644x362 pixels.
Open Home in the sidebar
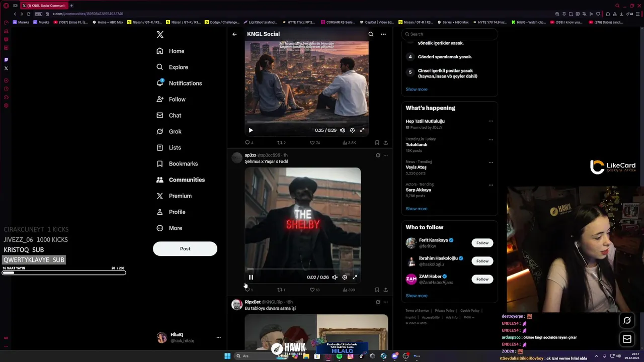pos(170,51)
